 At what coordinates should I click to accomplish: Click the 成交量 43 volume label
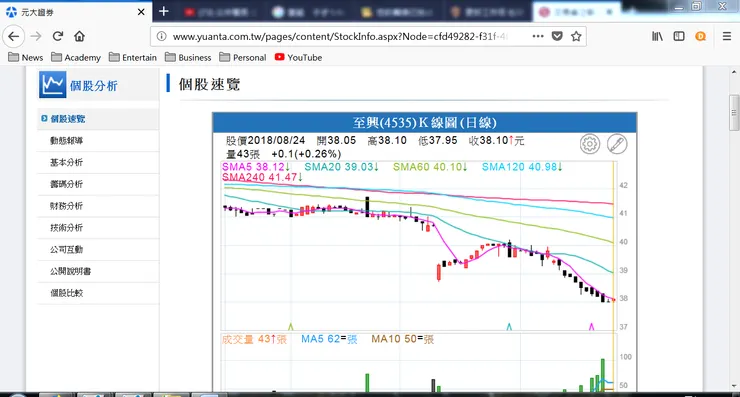254,339
